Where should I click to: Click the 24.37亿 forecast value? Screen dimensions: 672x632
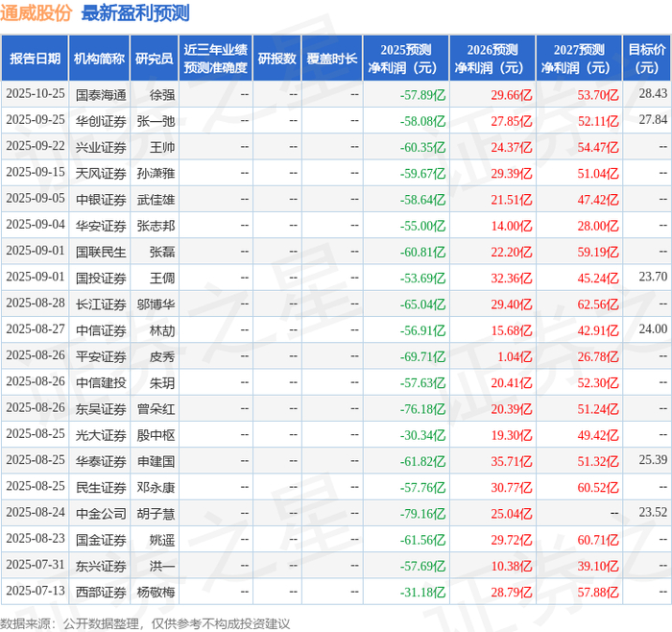(512, 148)
